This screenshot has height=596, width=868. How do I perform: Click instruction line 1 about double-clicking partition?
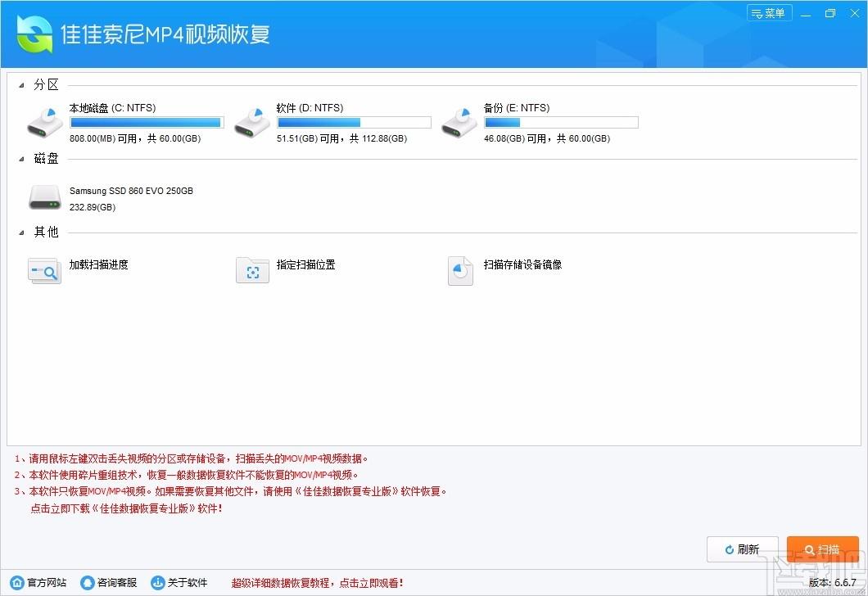191,458
